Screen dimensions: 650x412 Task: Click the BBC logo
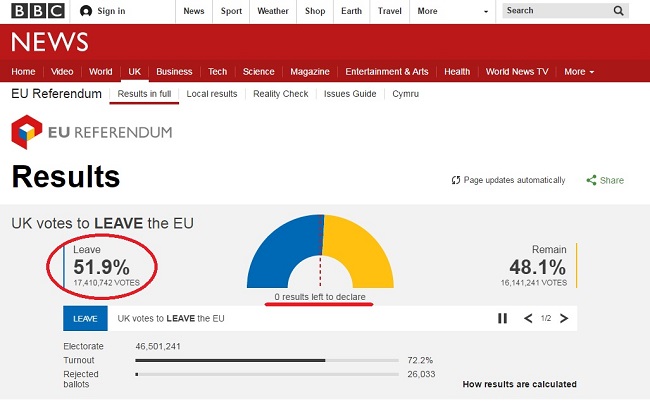37,11
